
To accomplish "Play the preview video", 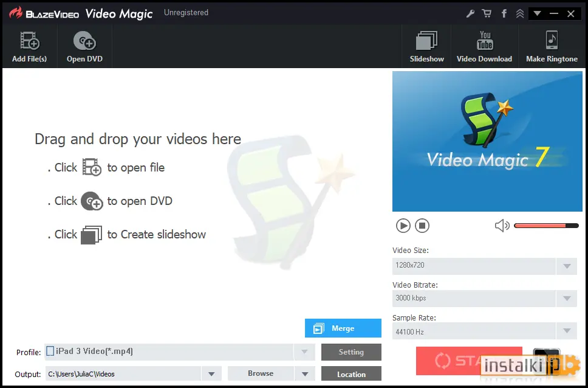I will tap(403, 226).
